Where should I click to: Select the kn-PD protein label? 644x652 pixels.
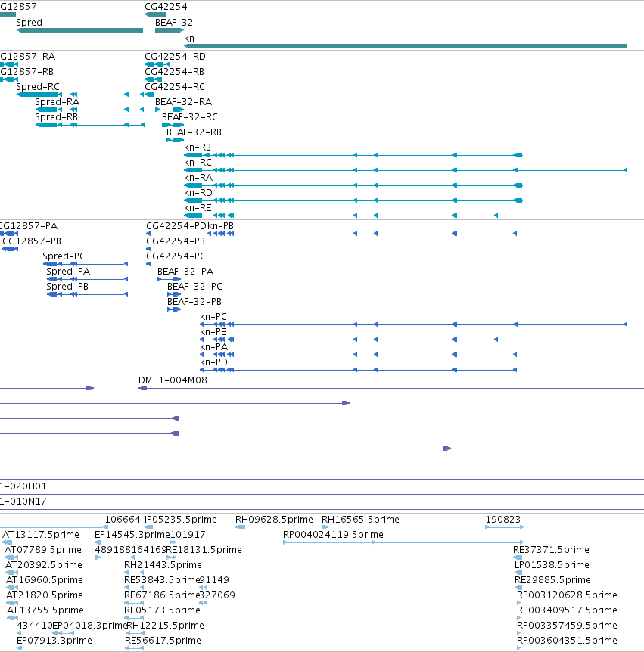pos(214,362)
